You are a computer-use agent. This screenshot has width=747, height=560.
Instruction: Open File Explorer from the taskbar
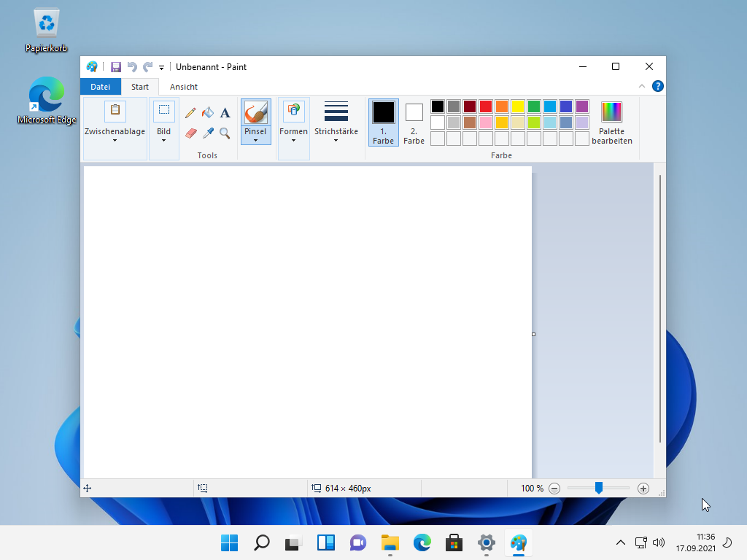[390, 542]
